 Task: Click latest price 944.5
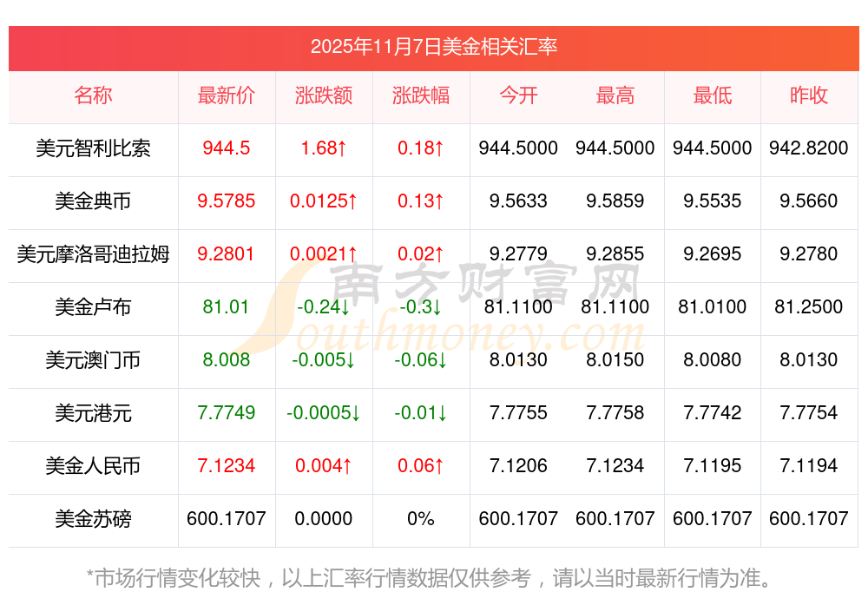tap(226, 148)
